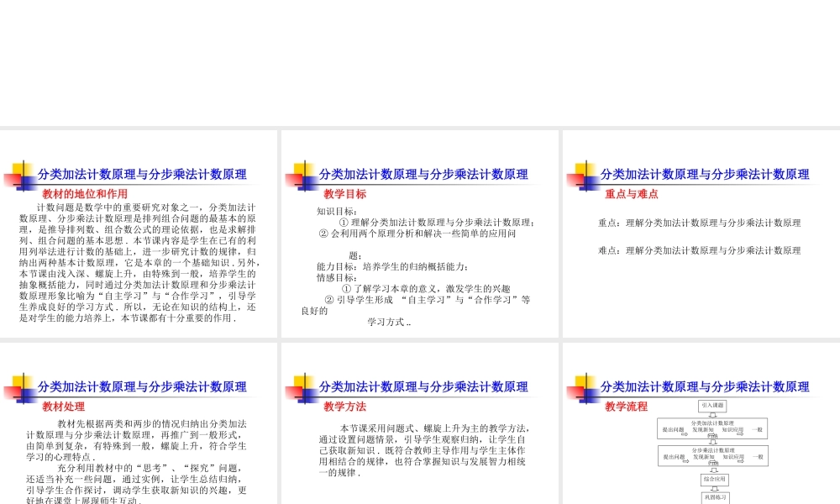Click the flowchart box 巩固练习
This screenshot has width=840, height=504.
pyautogui.click(x=715, y=497)
